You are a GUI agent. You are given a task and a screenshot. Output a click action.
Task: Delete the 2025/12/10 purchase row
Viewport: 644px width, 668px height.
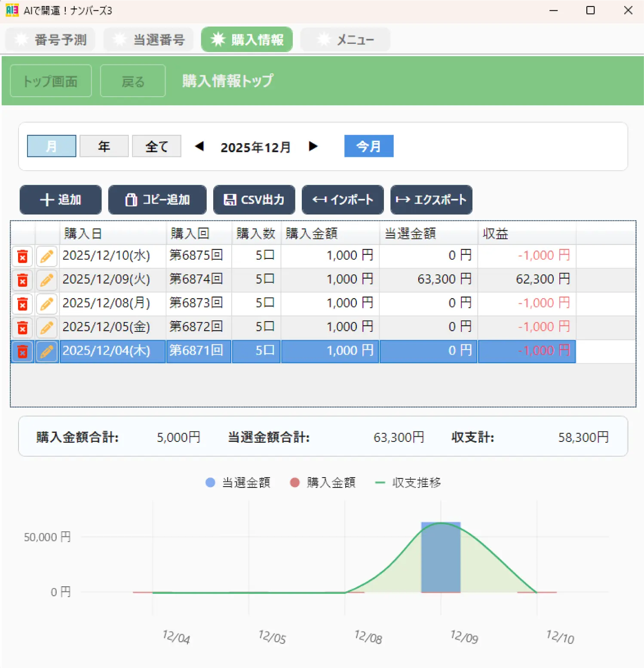pos(22,257)
